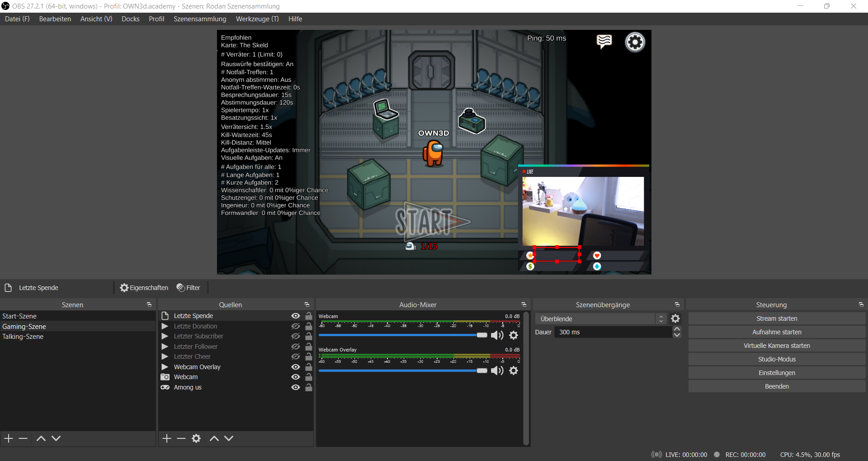Add a new source with plus icon
868x461 pixels.
167,438
